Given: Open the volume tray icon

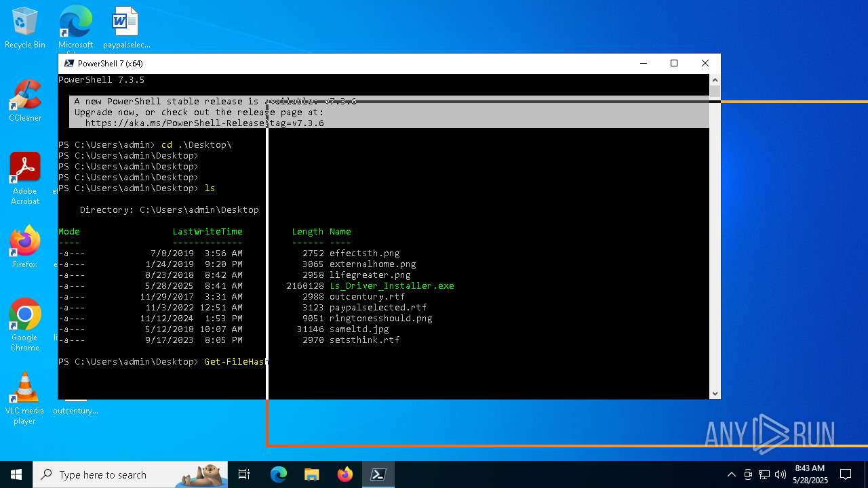Looking at the screenshot, I should tap(781, 474).
